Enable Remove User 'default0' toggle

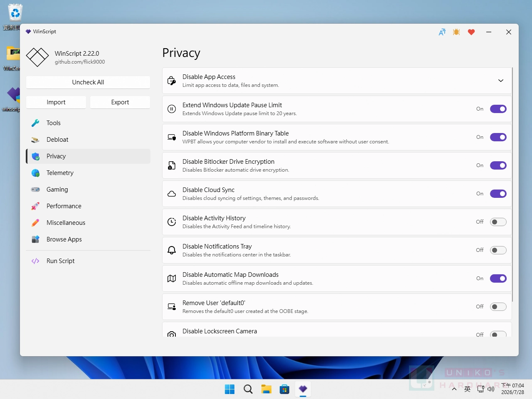click(498, 307)
